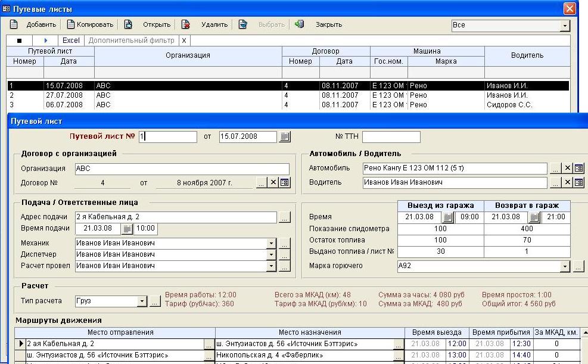Export the list via Excel button
The image size is (588, 364).
[x=71, y=41]
